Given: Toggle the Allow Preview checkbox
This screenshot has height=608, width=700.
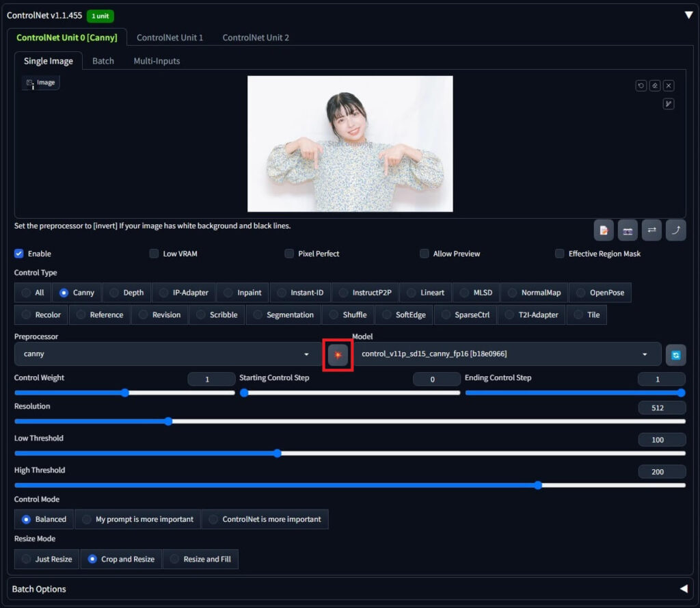Looking at the screenshot, I should click(425, 254).
